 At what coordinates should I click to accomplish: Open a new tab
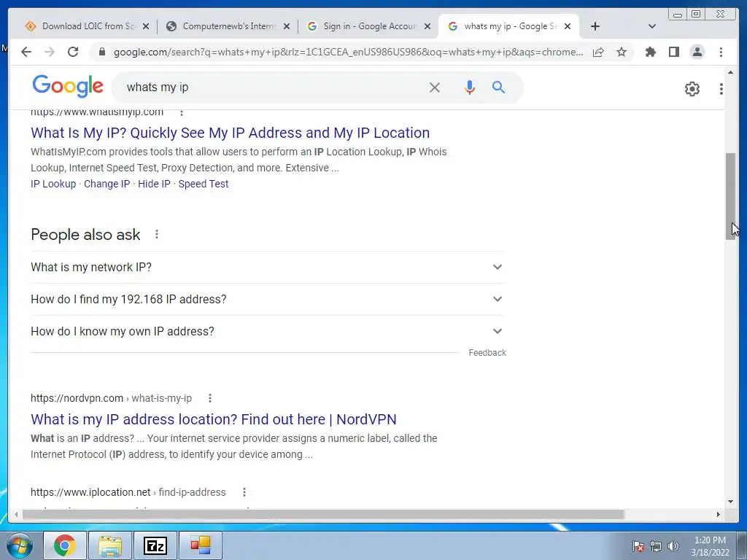(x=595, y=27)
